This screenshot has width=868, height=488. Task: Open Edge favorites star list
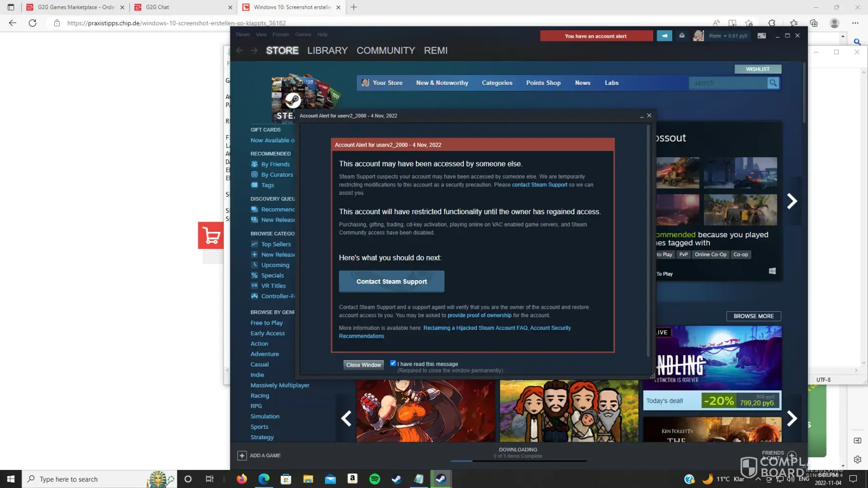[794, 23]
